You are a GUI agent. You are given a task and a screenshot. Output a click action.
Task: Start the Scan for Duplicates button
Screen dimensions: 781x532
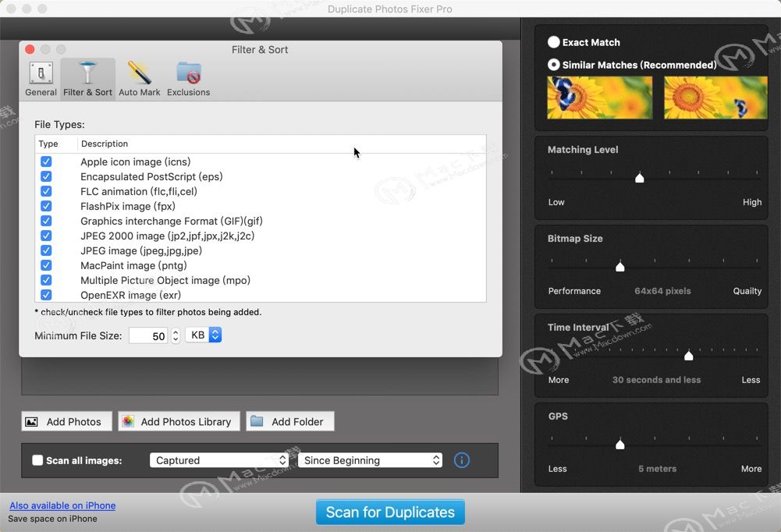point(390,512)
